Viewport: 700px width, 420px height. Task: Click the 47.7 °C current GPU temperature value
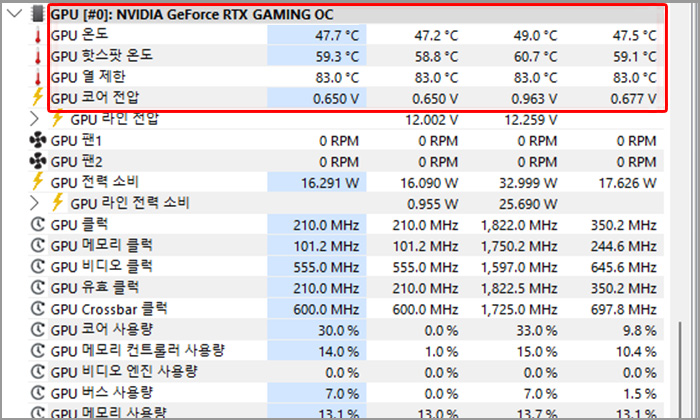click(x=337, y=35)
